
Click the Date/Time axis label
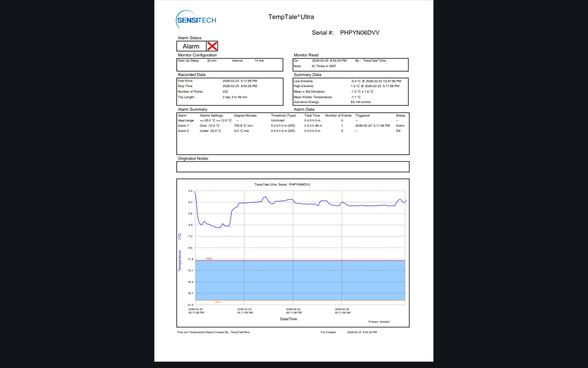click(288, 319)
